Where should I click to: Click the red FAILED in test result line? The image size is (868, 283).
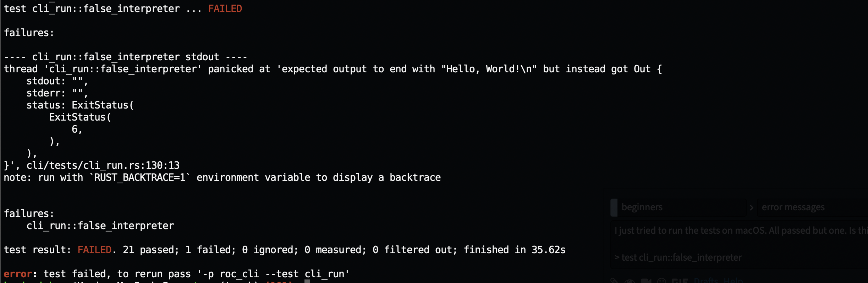tap(94, 250)
